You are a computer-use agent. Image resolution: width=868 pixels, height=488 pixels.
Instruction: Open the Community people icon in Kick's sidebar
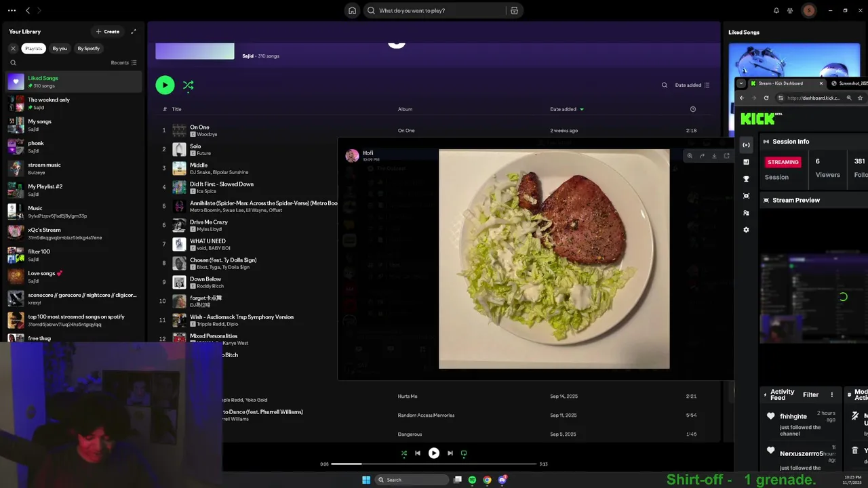click(746, 213)
